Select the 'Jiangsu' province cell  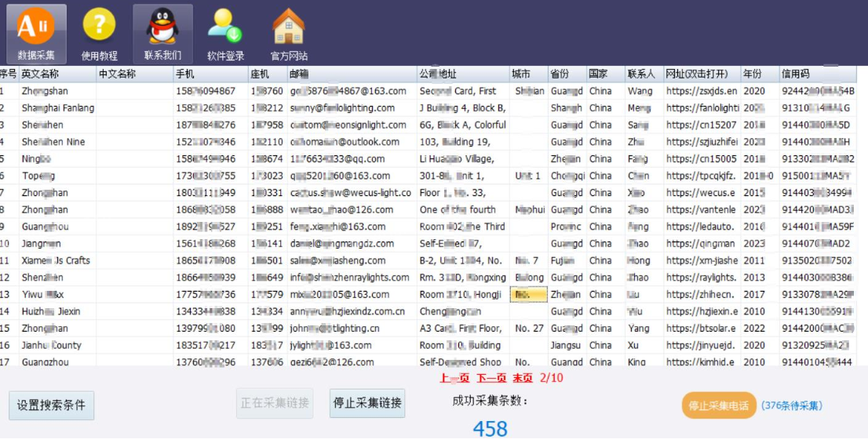click(x=567, y=345)
